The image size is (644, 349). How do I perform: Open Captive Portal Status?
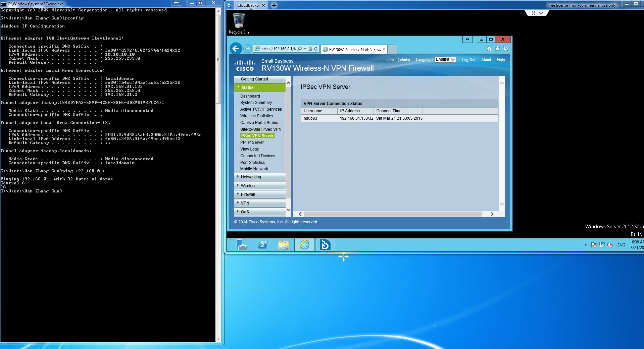pyautogui.click(x=259, y=123)
